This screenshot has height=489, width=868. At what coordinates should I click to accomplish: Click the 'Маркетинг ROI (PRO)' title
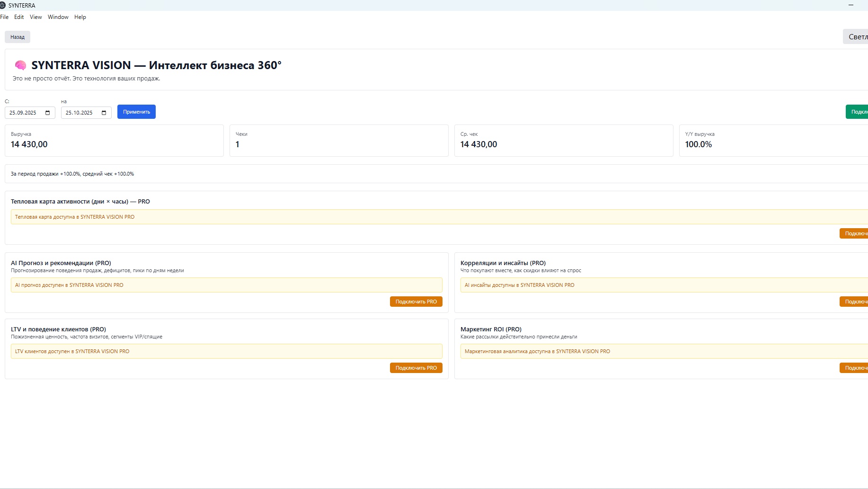(491, 329)
